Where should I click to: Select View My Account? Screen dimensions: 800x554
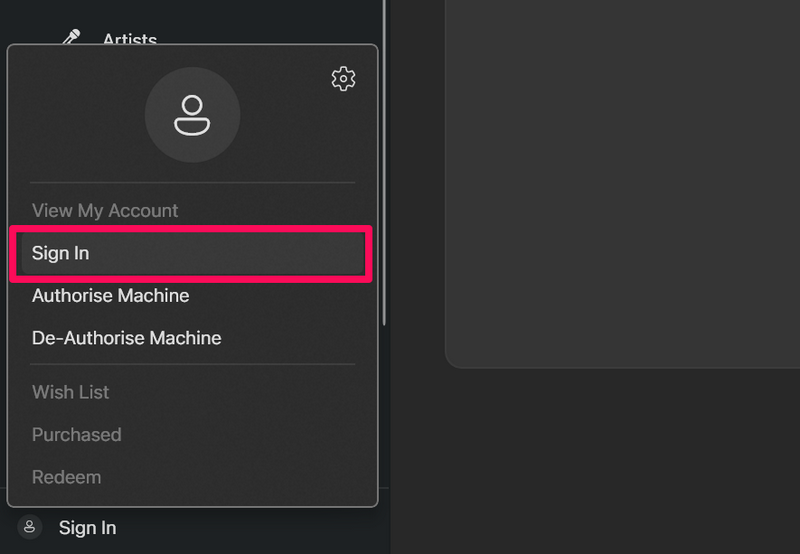[105, 211]
